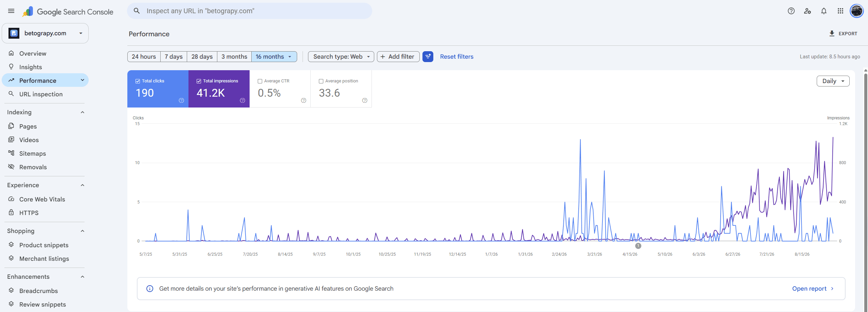Collapse the Enhancements section
This screenshot has height=312, width=868.
click(x=83, y=277)
